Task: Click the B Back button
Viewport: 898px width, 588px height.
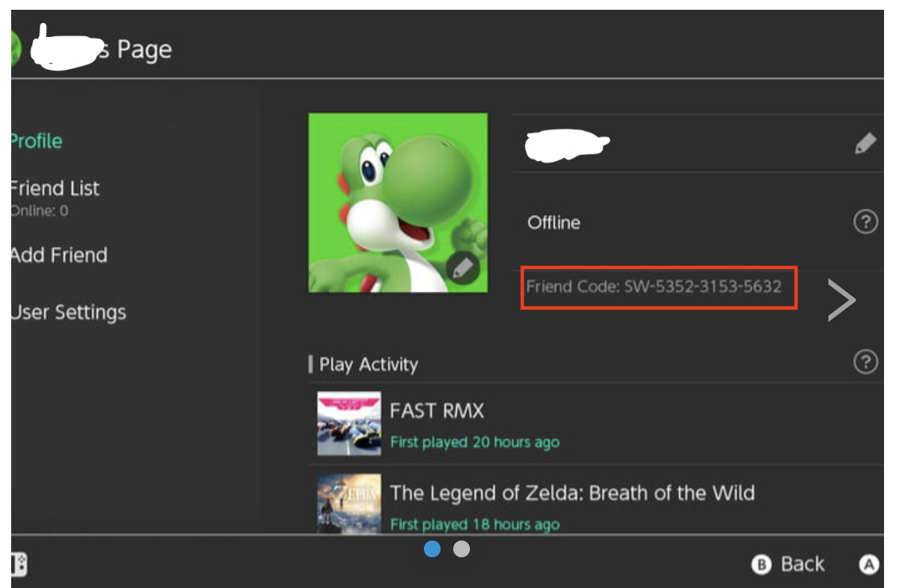Action: (788, 564)
